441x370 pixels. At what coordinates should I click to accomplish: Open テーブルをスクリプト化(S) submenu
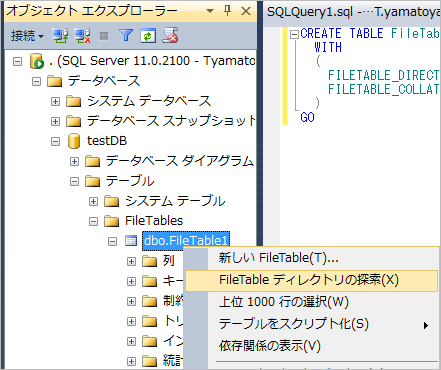pyautogui.click(x=311, y=324)
